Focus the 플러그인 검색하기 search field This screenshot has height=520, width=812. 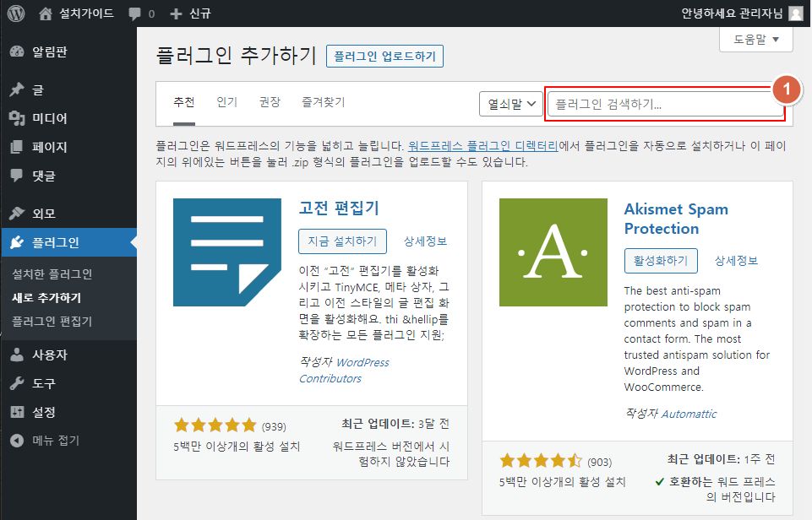click(666, 104)
